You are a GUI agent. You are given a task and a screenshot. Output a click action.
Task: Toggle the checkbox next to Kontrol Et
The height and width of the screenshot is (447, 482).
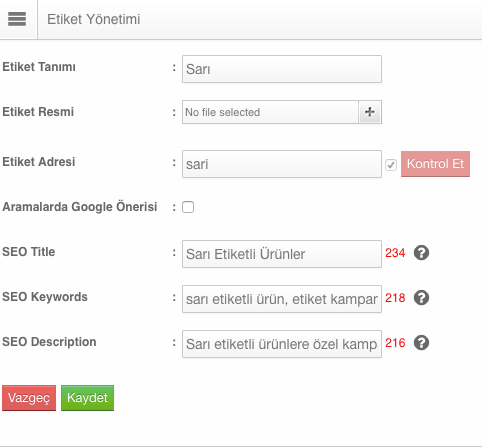pyautogui.click(x=391, y=165)
